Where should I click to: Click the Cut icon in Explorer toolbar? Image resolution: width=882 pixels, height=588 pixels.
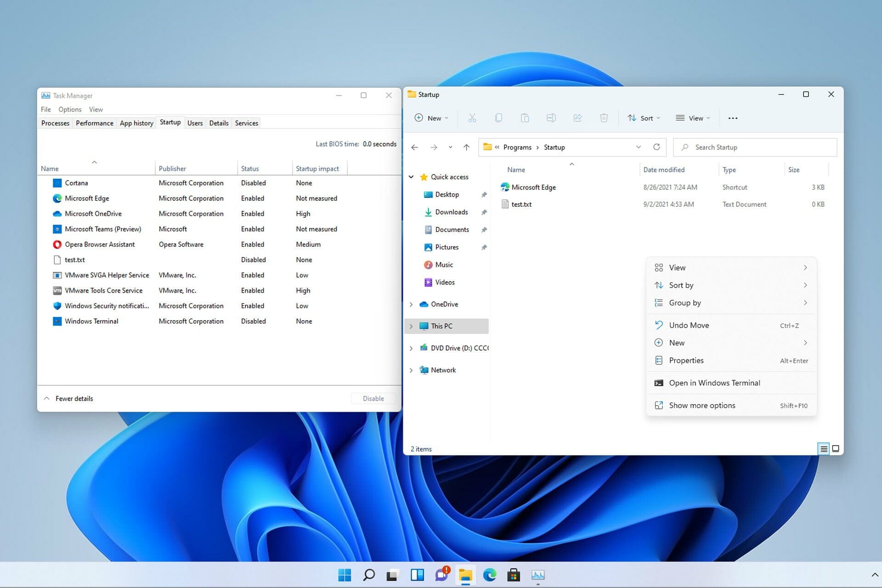[472, 118]
